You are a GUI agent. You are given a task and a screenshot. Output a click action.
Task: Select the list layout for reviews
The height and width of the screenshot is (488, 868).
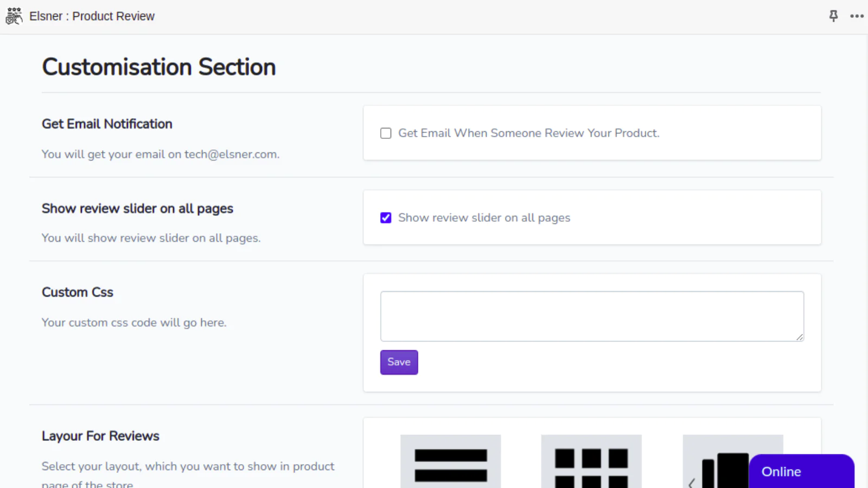click(450, 462)
